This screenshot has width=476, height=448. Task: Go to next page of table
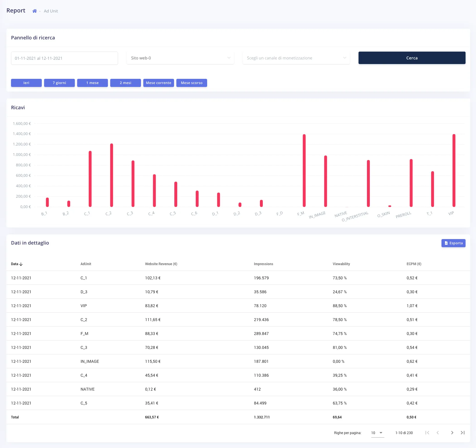(x=452, y=433)
